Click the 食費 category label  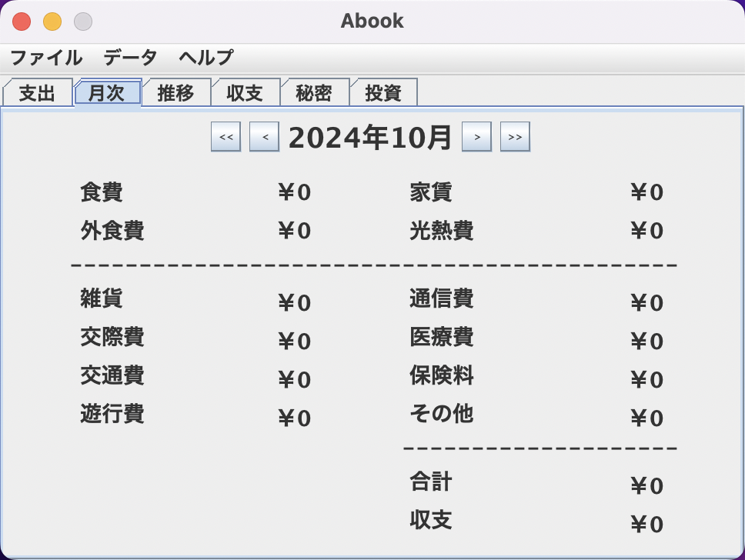click(101, 192)
